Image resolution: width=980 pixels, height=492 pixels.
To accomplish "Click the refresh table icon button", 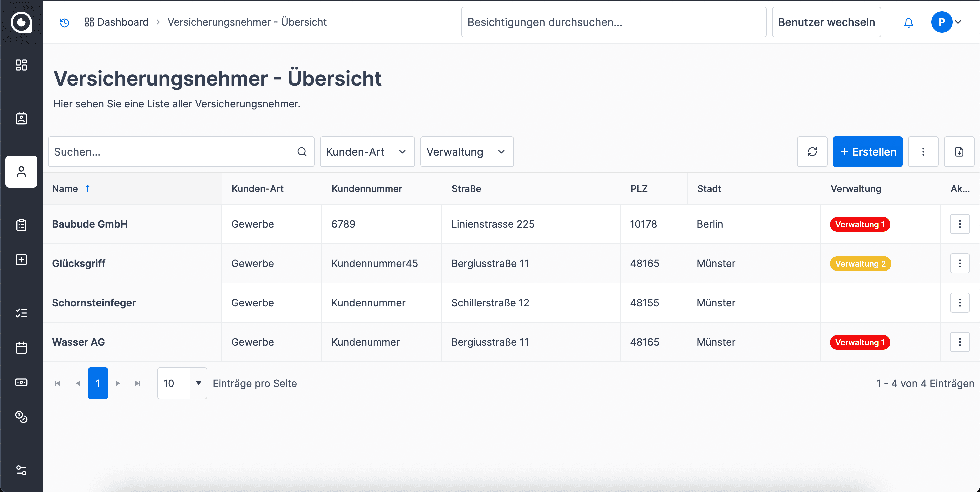I will (812, 152).
